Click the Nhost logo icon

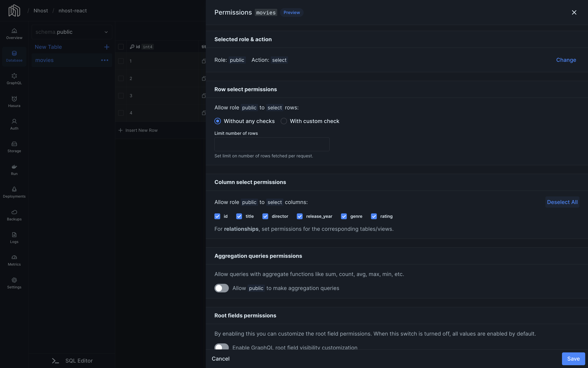pos(14,10)
